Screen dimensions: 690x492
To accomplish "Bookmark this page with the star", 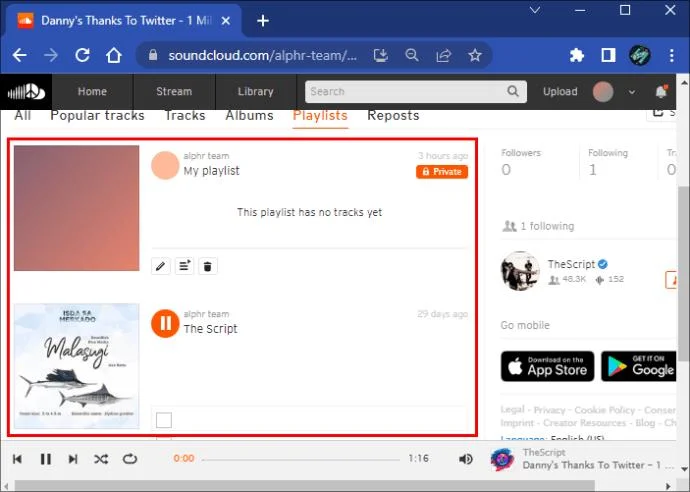I will pos(475,55).
